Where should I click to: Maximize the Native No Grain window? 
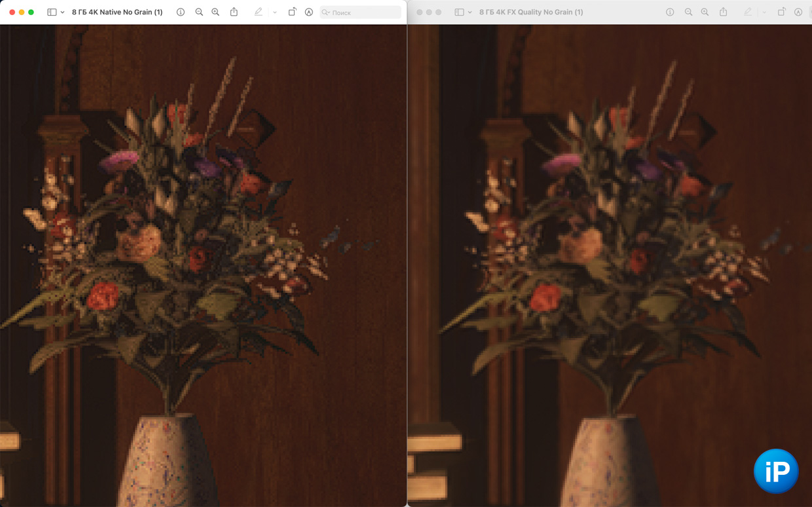point(31,12)
